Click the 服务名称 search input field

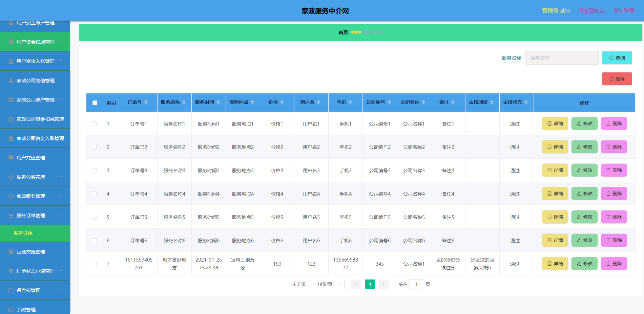pos(561,58)
